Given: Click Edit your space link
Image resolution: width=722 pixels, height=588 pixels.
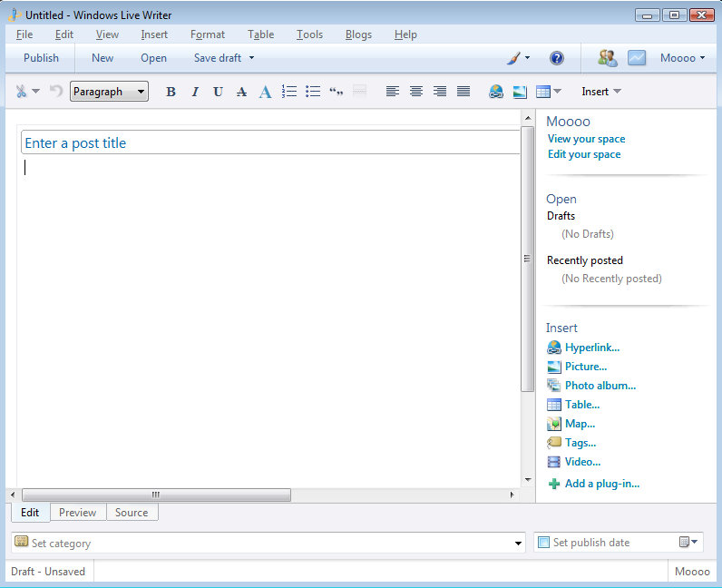Looking at the screenshot, I should click(x=584, y=154).
